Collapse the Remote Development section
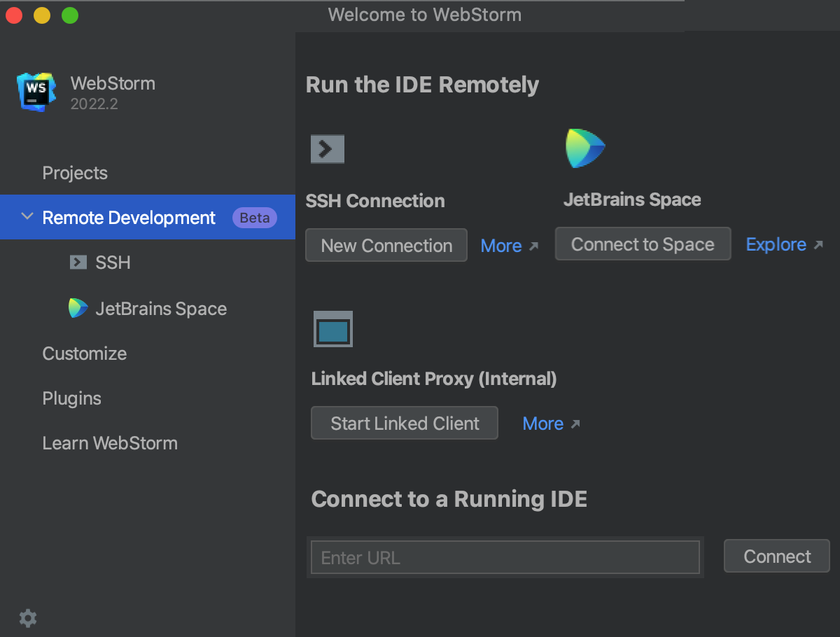The width and height of the screenshot is (840, 637). 27,217
